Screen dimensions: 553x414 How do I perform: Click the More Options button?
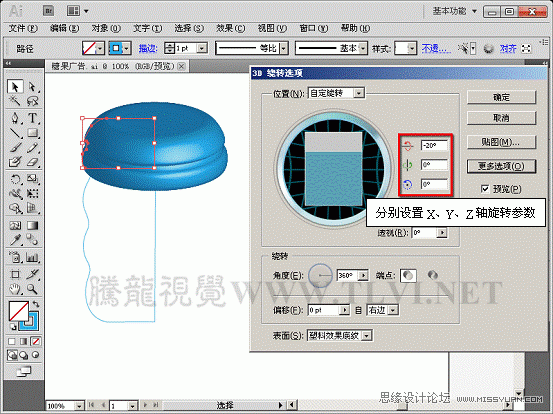[x=501, y=166]
